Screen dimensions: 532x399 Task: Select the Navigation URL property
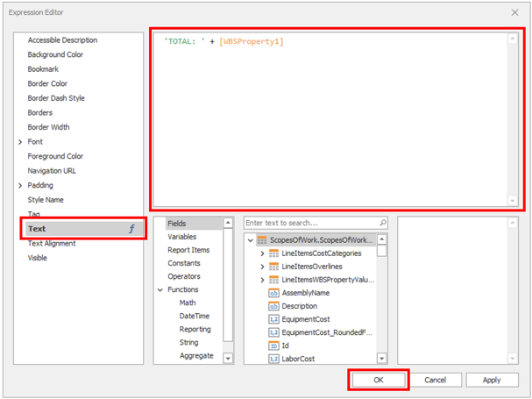click(52, 171)
